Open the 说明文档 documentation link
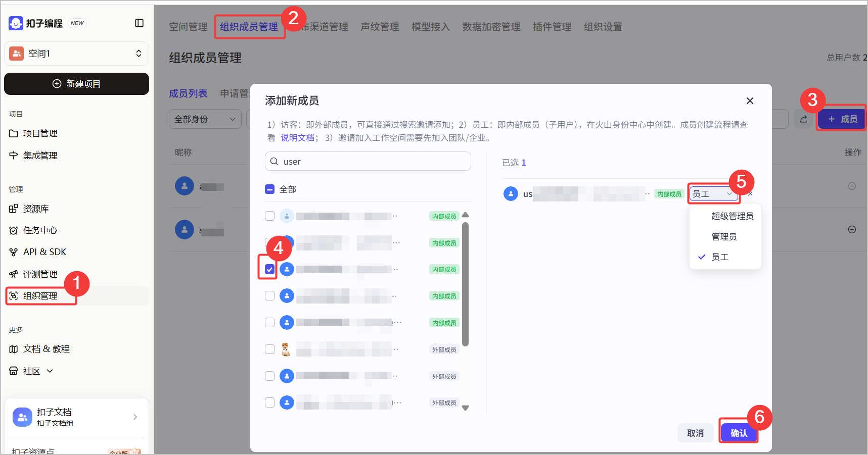868x455 pixels. (x=297, y=138)
